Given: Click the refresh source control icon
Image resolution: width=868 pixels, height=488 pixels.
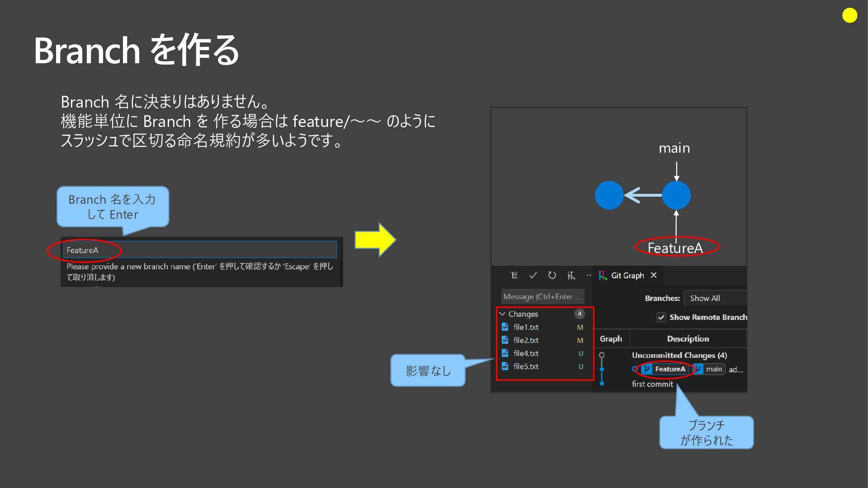Looking at the screenshot, I should click(552, 275).
